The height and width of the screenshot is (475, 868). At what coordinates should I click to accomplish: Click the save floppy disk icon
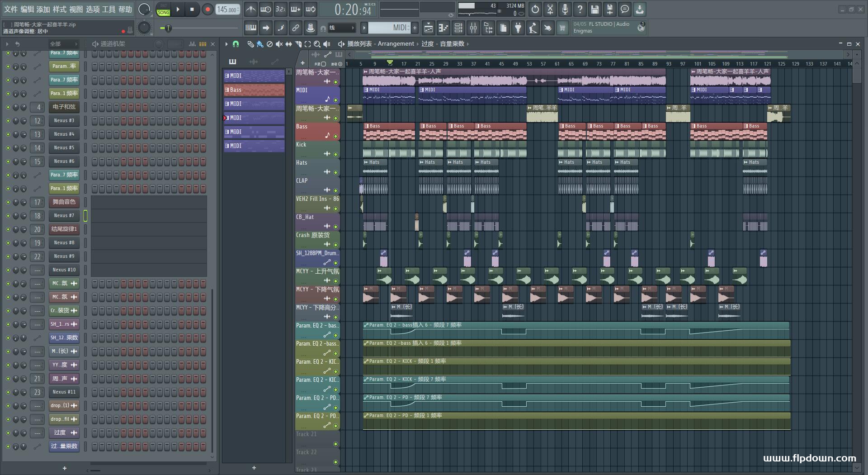(594, 9)
